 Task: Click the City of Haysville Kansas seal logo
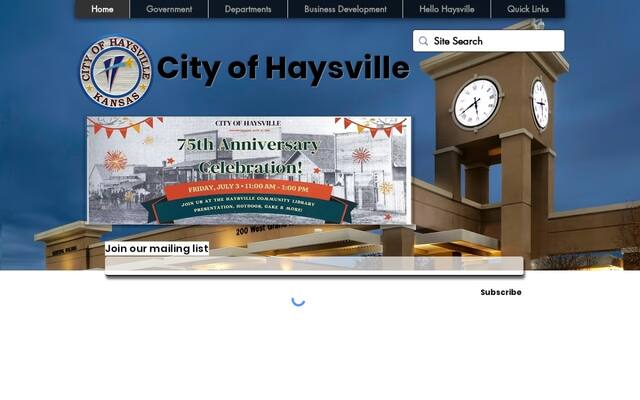[x=116, y=72]
